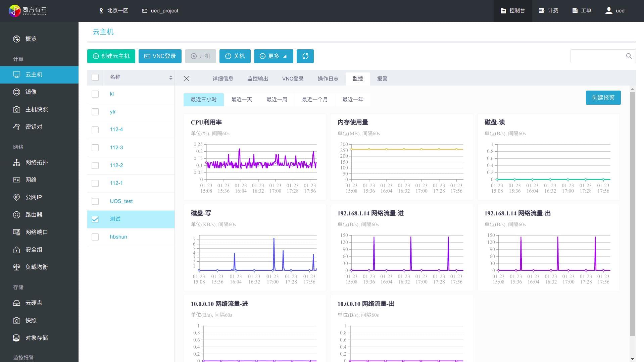Expand the 更多 more dropdown

pos(274,56)
